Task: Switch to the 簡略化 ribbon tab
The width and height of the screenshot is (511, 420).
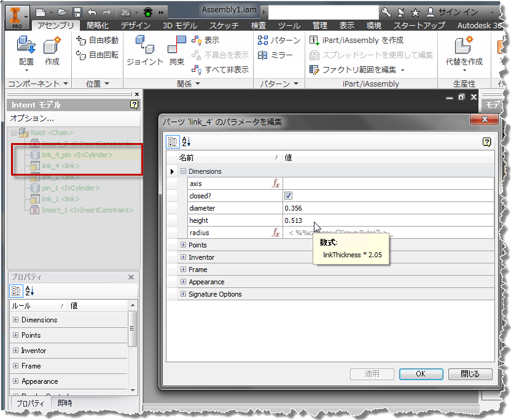Action: (98, 25)
